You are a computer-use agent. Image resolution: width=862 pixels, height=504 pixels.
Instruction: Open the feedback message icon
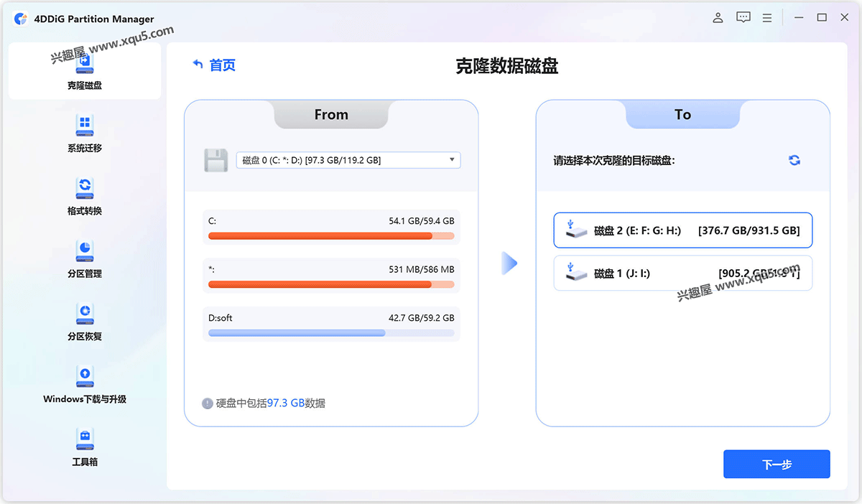point(743,18)
